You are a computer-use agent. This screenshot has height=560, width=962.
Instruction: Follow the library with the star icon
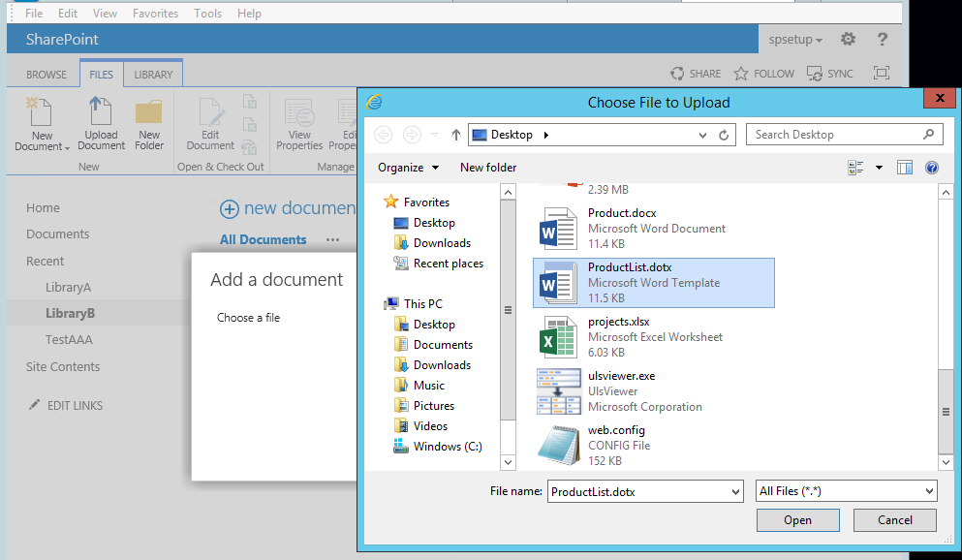pyautogui.click(x=741, y=74)
